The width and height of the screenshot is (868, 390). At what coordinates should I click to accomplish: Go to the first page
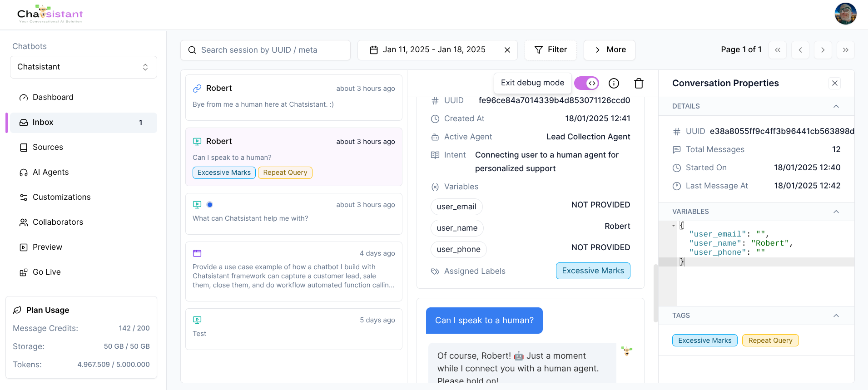point(778,50)
